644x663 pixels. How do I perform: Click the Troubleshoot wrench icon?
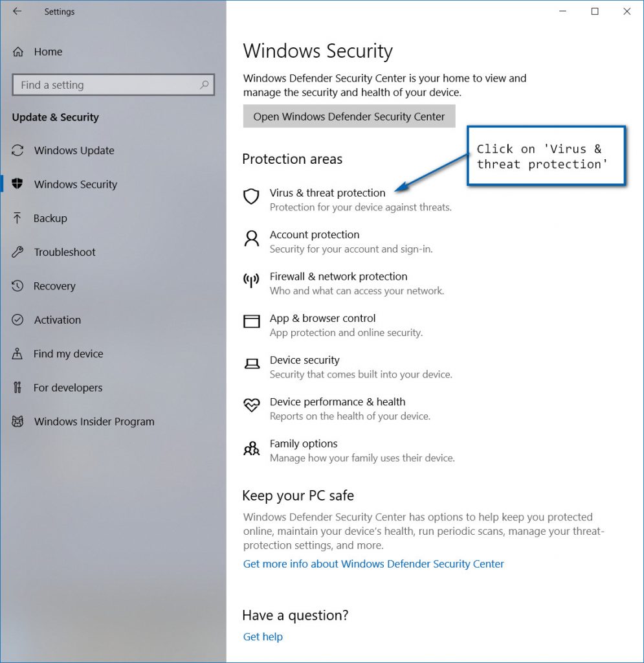(16, 252)
